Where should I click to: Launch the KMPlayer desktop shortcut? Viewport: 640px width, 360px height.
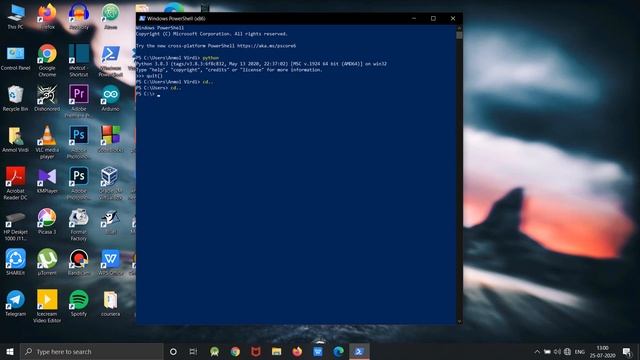click(x=47, y=180)
